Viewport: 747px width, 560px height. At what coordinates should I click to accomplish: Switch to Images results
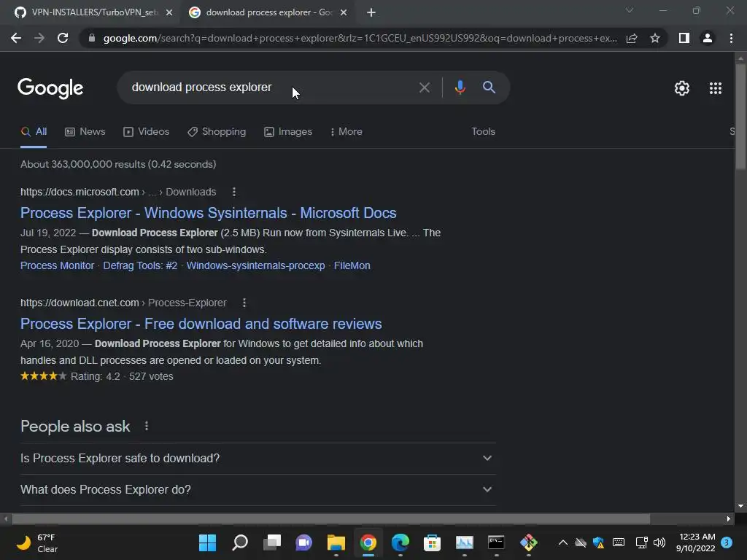288,132
